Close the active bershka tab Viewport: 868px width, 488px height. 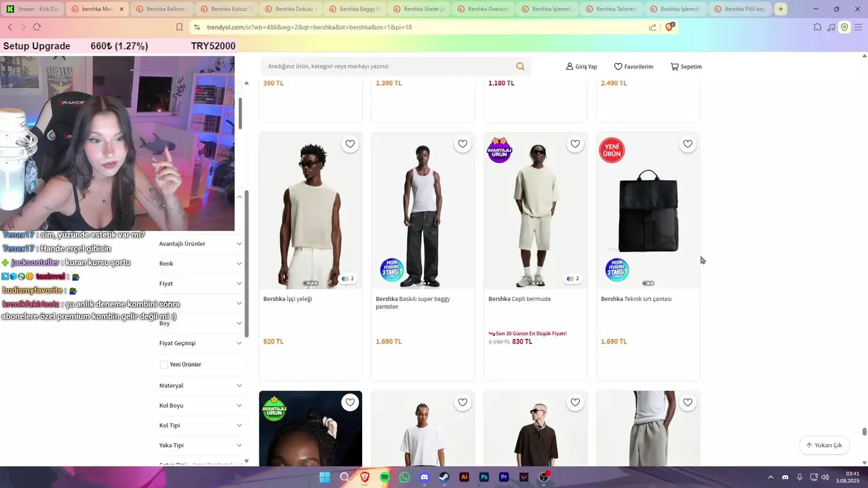tap(121, 9)
